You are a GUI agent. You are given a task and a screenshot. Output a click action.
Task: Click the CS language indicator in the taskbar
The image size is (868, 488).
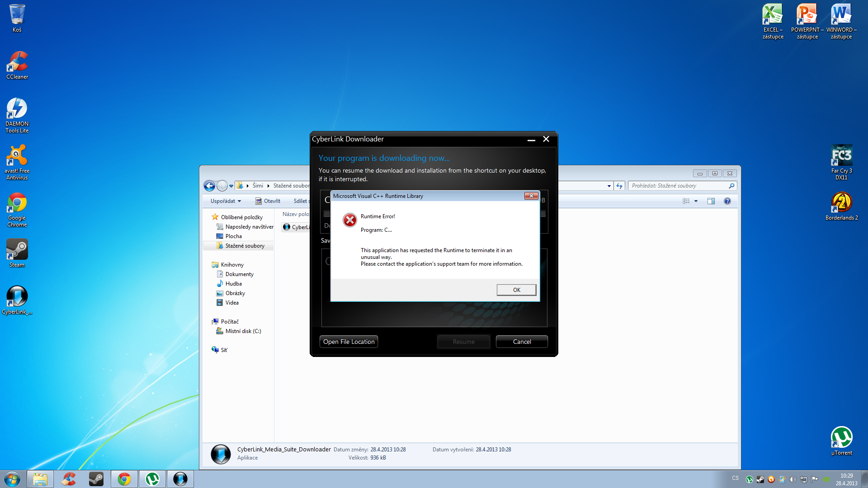point(735,478)
